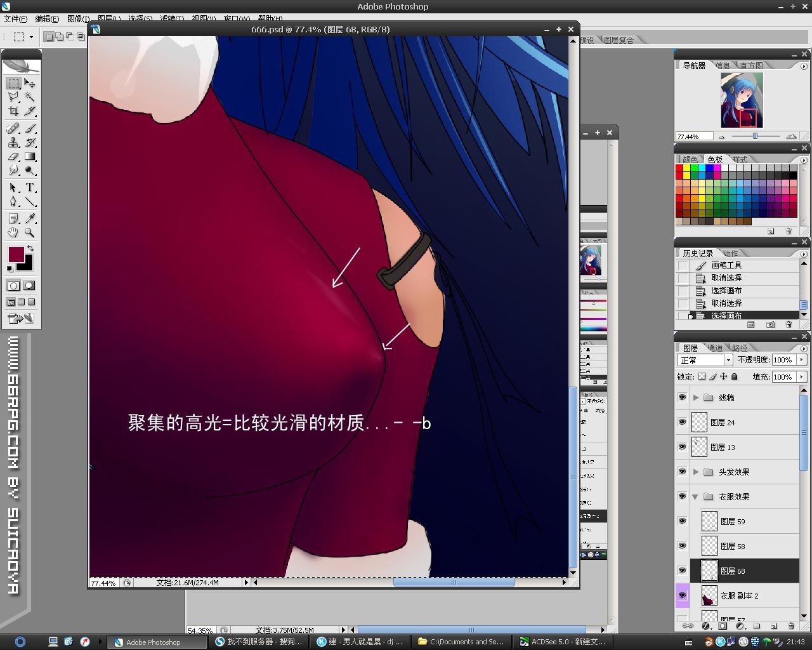Select the Magic Wand tool
812x650 pixels.
point(30,97)
